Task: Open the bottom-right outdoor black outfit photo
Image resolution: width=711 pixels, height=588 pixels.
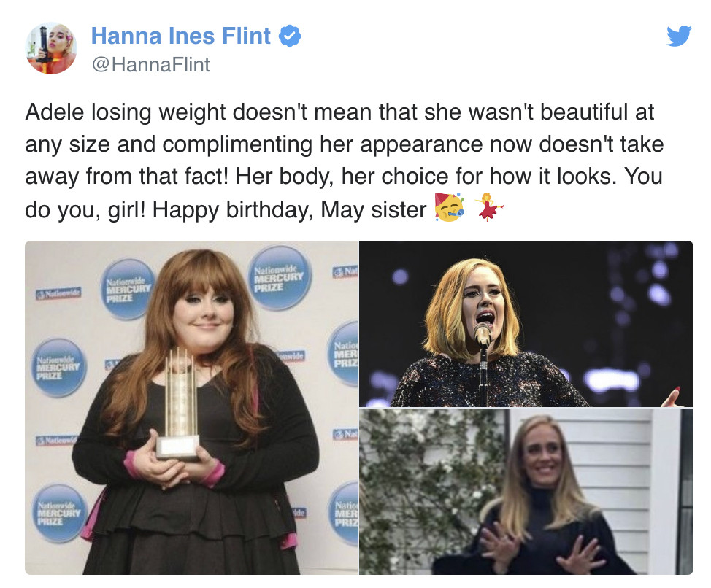Action: click(526, 491)
